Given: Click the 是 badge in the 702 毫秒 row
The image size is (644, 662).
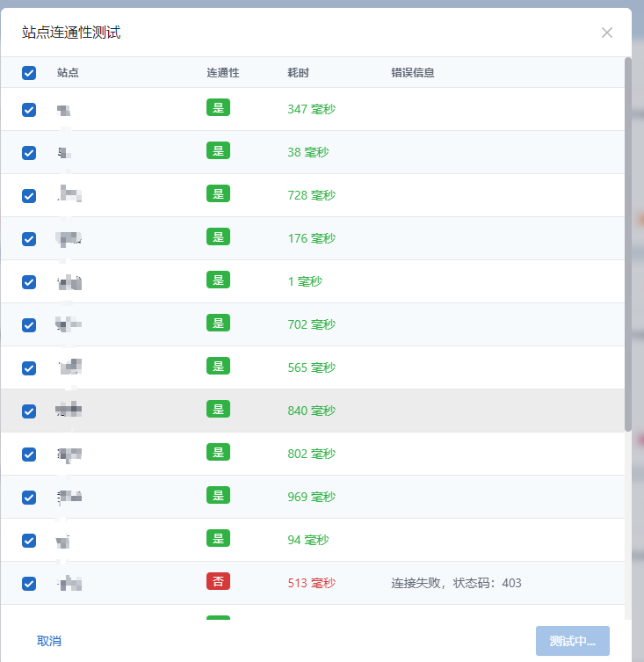Looking at the screenshot, I should [x=218, y=323].
